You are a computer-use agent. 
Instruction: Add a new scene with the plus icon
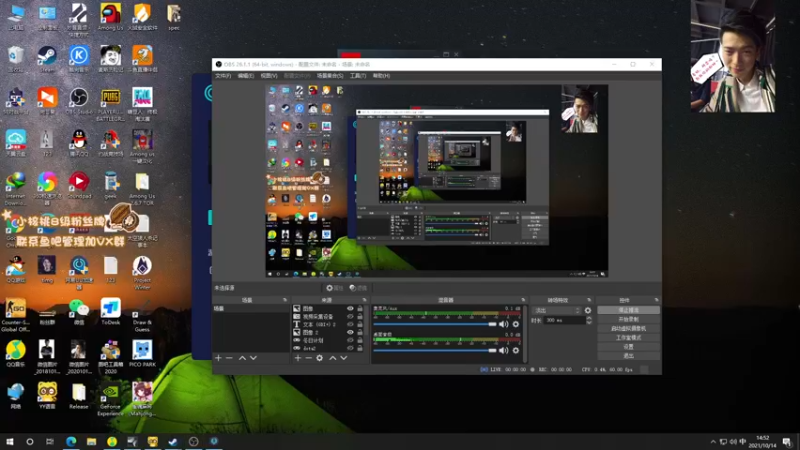click(x=218, y=358)
